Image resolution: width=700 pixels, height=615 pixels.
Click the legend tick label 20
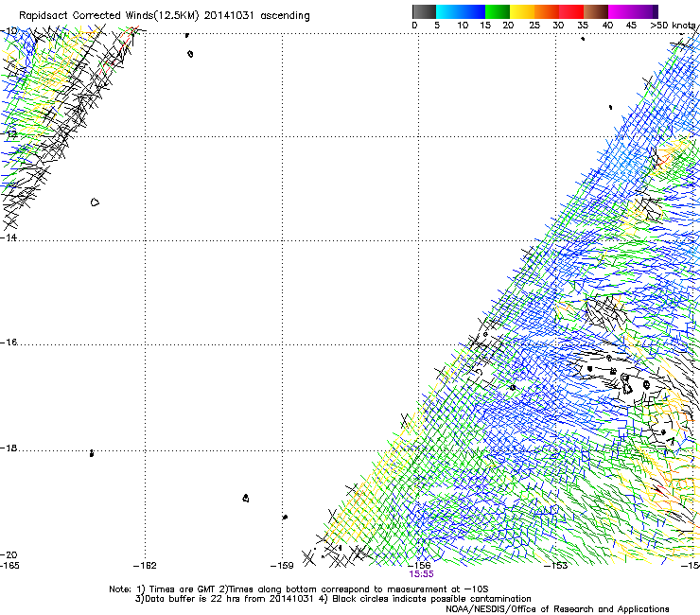click(508, 26)
